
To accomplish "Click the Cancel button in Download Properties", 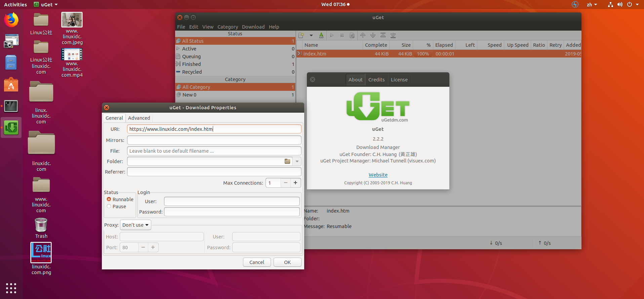I will (x=257, y=262).
